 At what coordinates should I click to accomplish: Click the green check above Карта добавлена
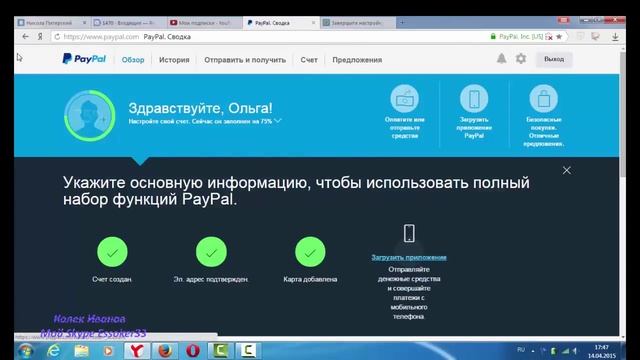click(x=310, y=252)
